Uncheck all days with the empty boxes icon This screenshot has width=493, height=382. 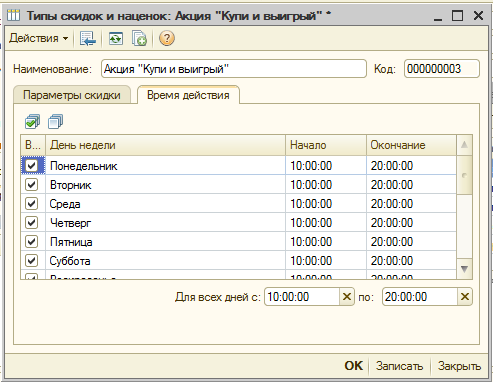55,121
